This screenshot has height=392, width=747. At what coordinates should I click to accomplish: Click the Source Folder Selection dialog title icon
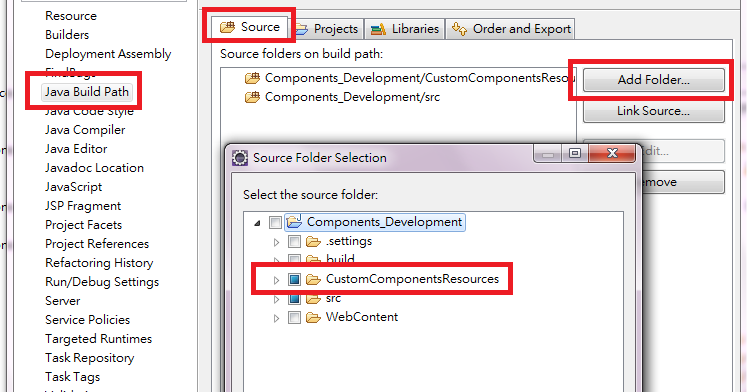240,158
